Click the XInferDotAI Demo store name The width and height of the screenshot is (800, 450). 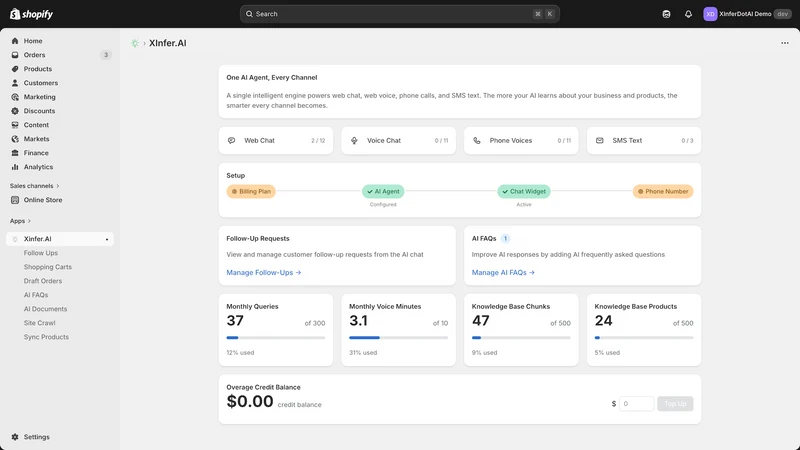tap(745, 14)
